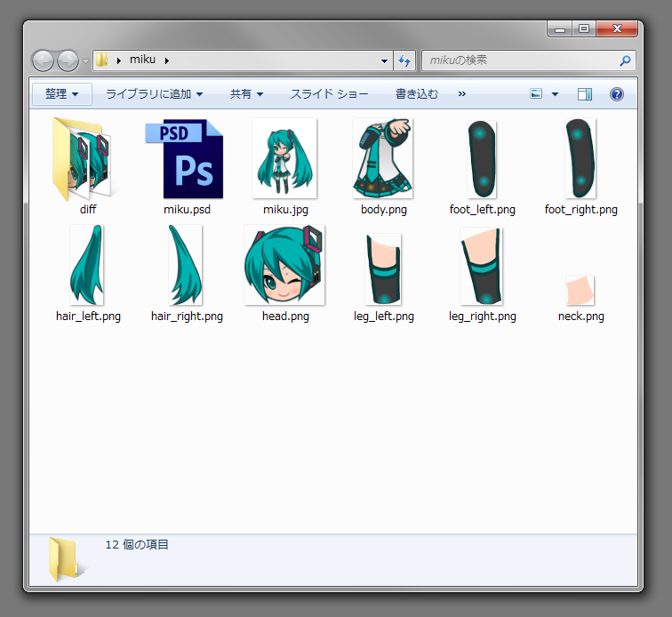Expand the arrow before miku breadcrumb
Image resolution: width=672 pixels, height=617 pixels.
coord(119,60)
